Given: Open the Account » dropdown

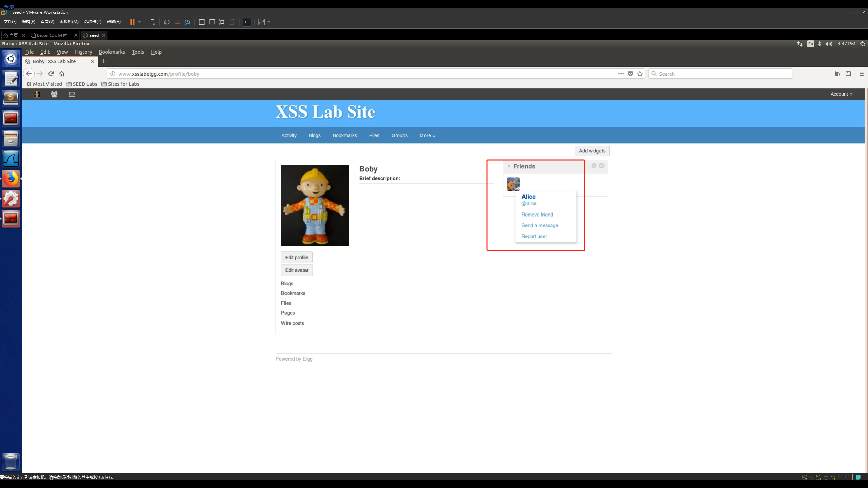Looking at the screenshot, I should click(x=841, y=94).
